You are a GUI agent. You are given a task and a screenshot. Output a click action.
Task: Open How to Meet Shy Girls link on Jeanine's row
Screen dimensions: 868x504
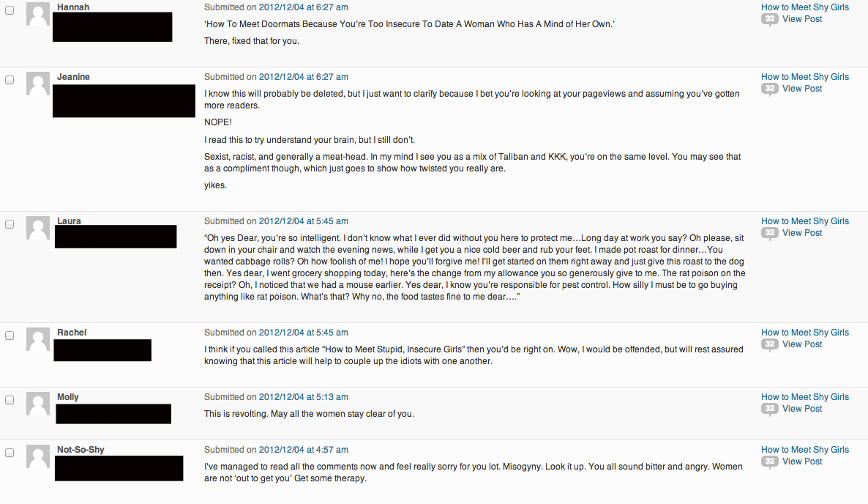click(805, 77)
